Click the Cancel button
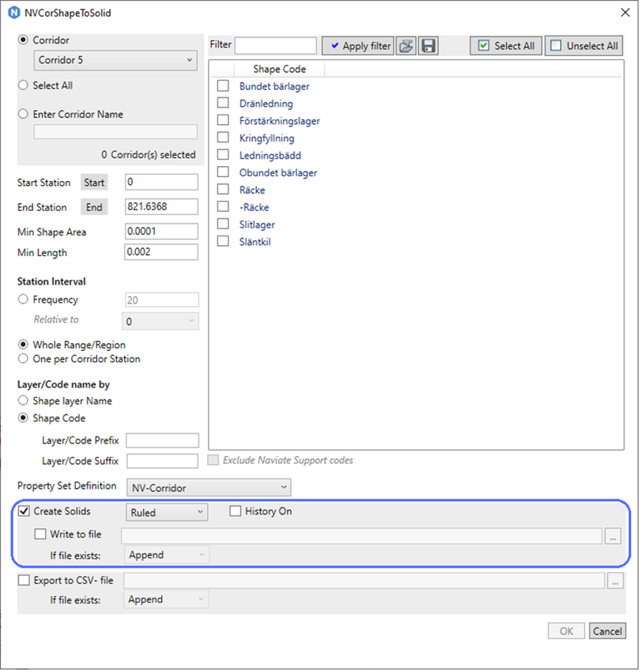641x672 pixels. pos(607,631)
